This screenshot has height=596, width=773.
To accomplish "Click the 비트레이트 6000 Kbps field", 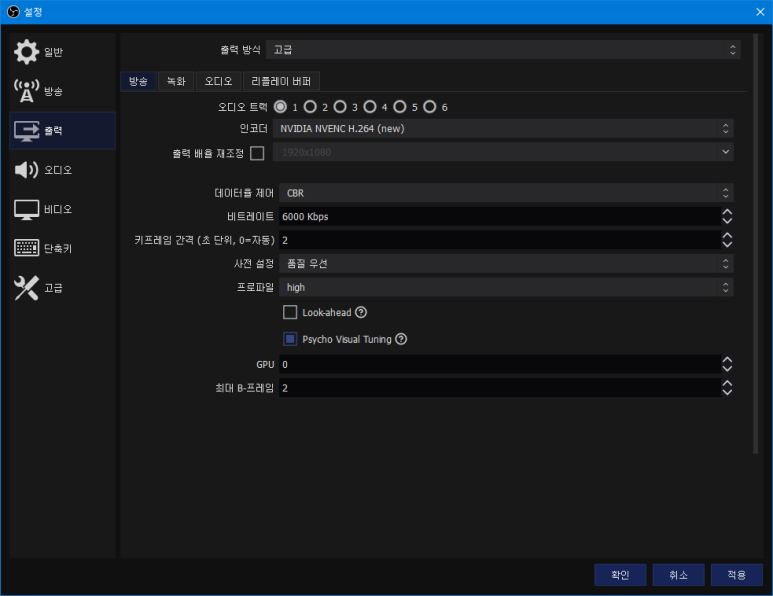I will [x=500, y=216].
